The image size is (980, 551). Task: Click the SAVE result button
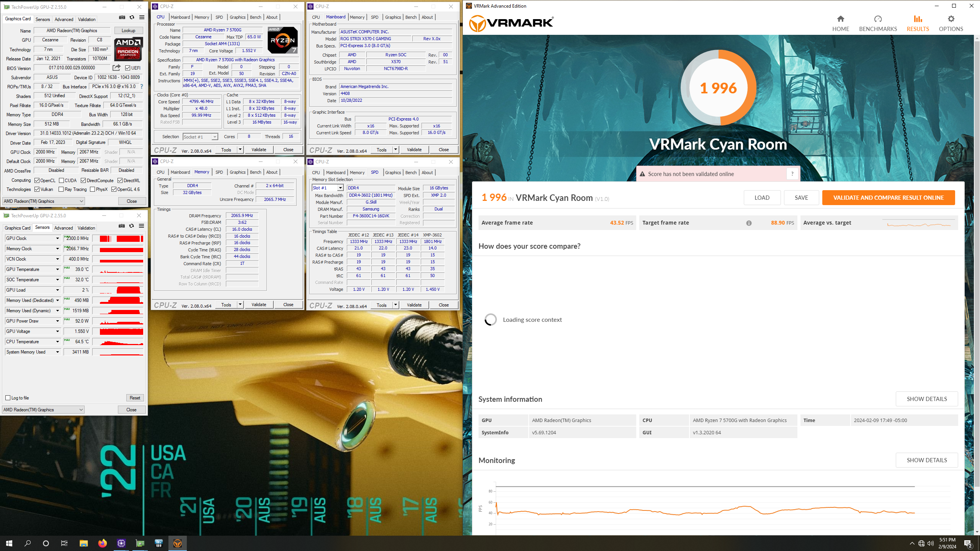pyautogui.click(x=802, y=198)
